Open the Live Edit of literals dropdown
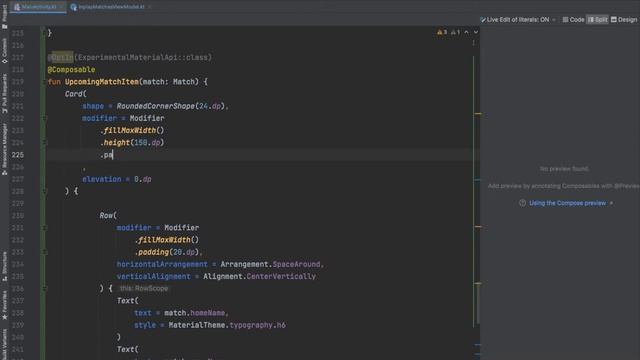640x360 pixels. tap(554, 20)
